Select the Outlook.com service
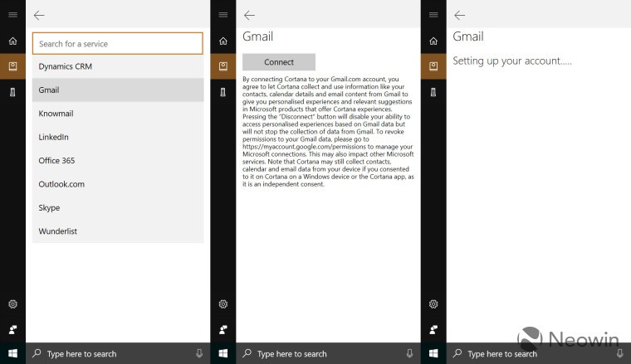 117,184
